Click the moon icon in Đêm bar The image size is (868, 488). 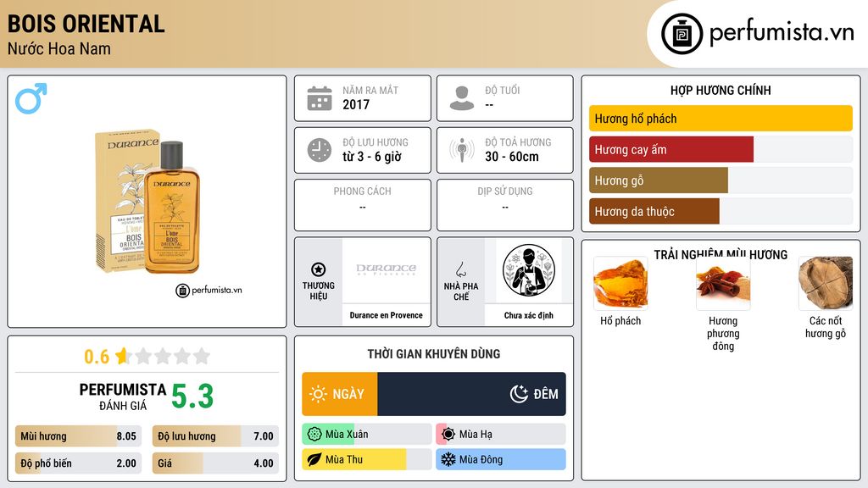tap(519, 394)
